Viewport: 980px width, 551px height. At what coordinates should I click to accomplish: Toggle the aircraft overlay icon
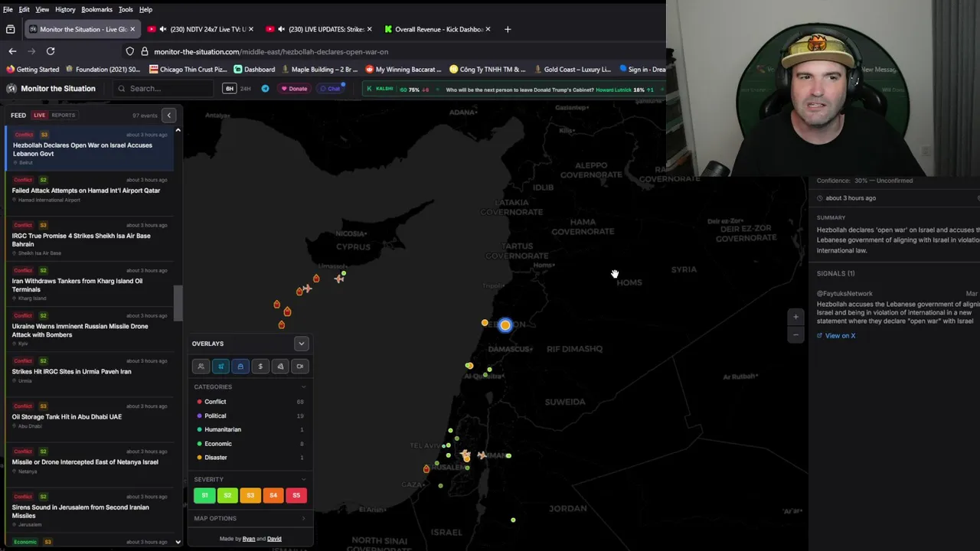220,367
